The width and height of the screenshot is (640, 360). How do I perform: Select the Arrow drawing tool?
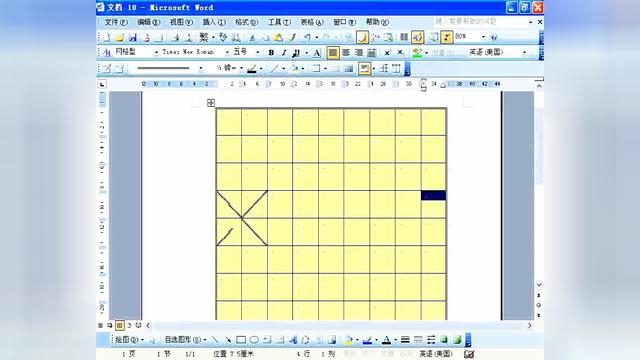[x=228, y=340]
